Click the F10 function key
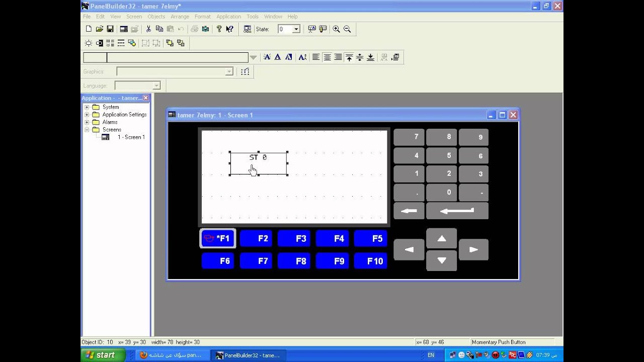Viewport: 644px width, 362px height. [x=371, y=261]
